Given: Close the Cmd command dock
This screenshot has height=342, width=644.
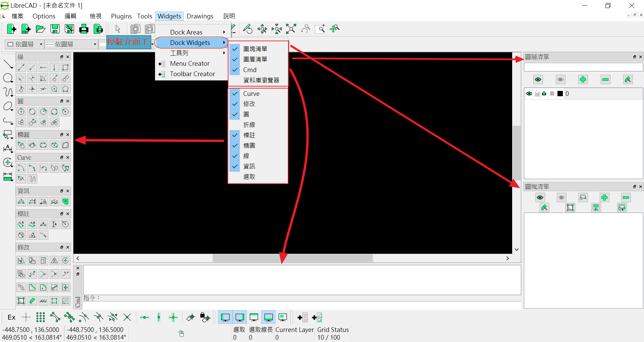Looking at the screenshot, I should coord(78,268).
